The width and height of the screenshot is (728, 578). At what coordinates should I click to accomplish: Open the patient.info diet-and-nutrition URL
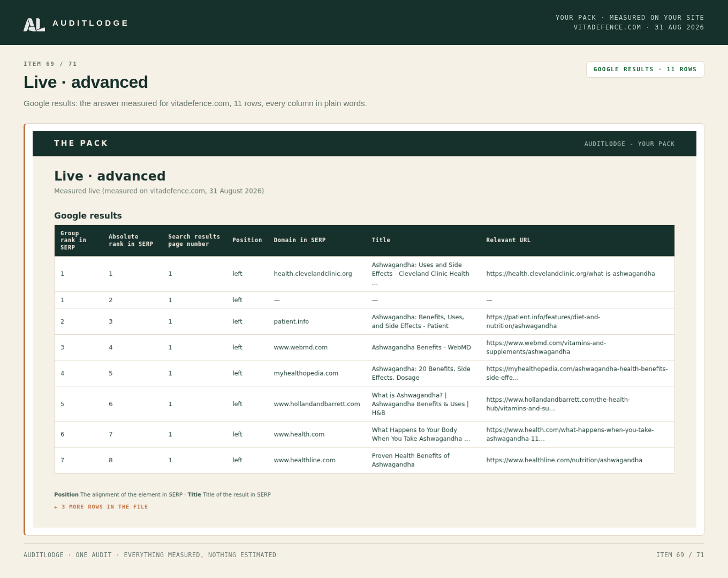(x=543, y=321)
